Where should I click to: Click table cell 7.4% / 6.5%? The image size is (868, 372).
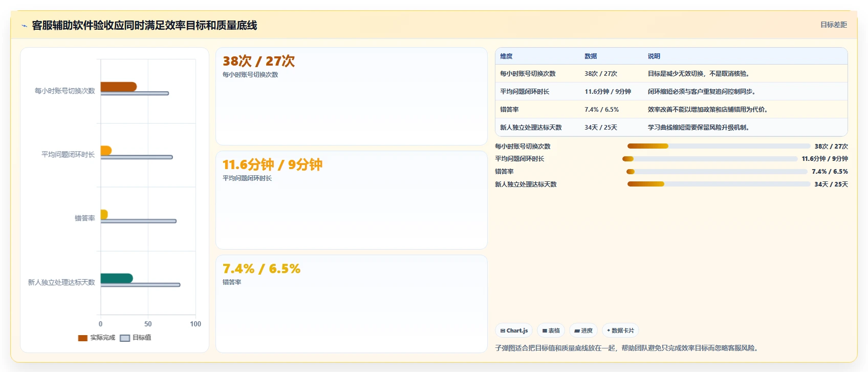pyautogui.click(x=601, y=110)
